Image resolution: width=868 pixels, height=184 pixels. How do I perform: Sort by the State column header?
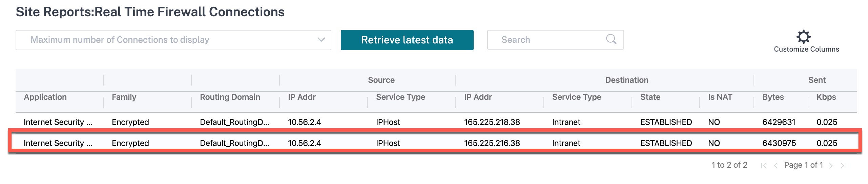pos(650,97)
